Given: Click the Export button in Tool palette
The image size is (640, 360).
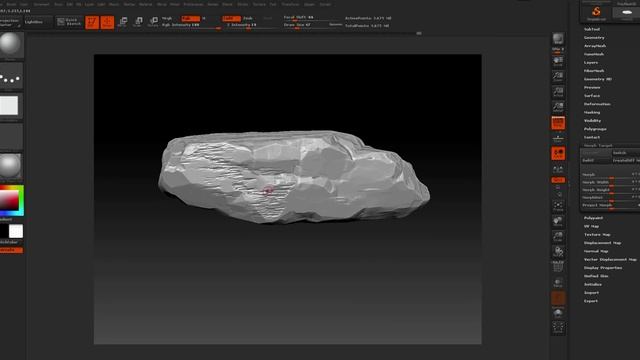Looking at the screenshot, I should pyautogui.click(x=591, y=301).
